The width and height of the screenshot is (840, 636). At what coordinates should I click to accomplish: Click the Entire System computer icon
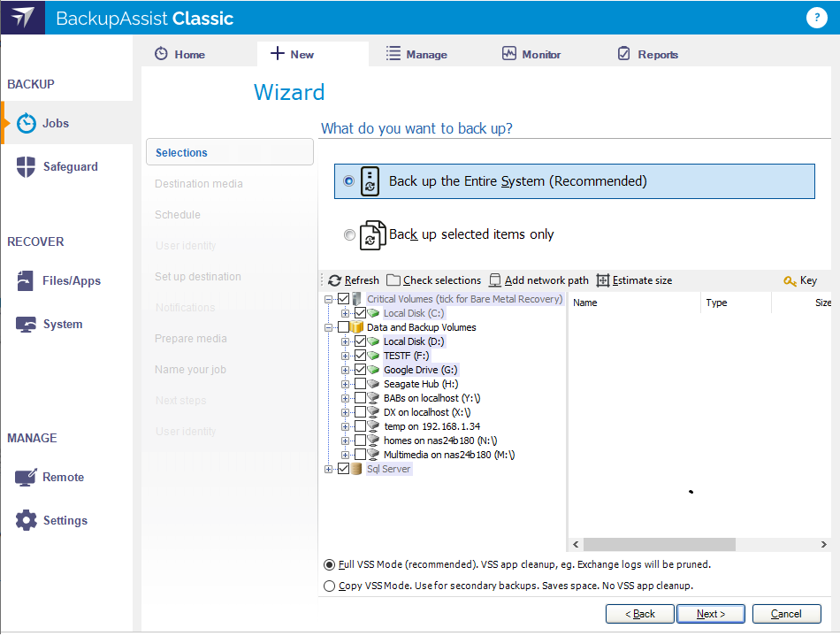tap(370, 181)
